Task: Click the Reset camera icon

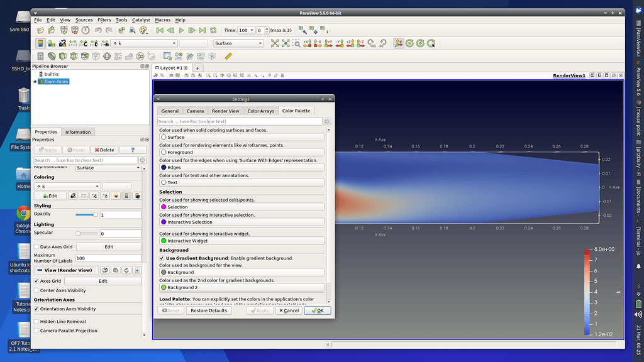Action: [x=275, y=43]
